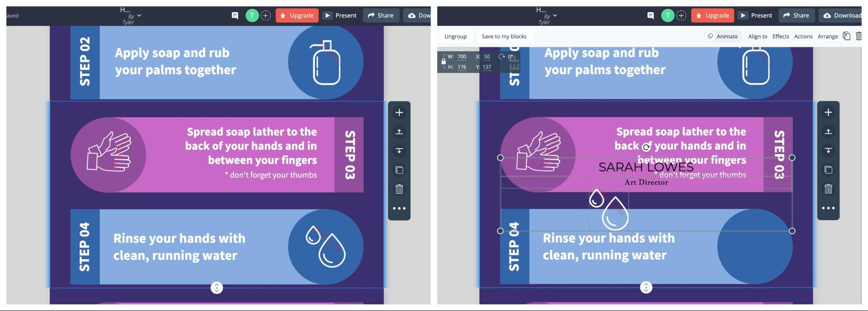This screenshot has height=311, width=868.
Task: Click Download button in right editor
Action: [841, 16]
